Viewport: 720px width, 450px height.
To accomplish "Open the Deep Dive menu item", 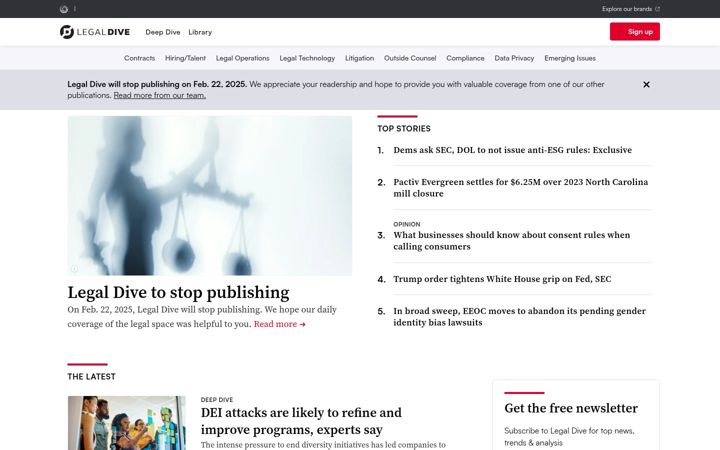I will click(x=163, y=32).
